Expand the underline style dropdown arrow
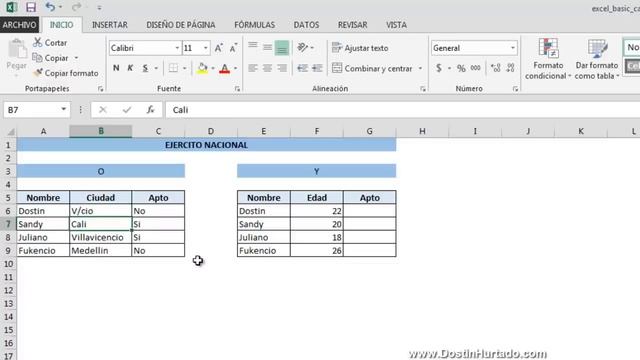 click(x=156, y=68)
